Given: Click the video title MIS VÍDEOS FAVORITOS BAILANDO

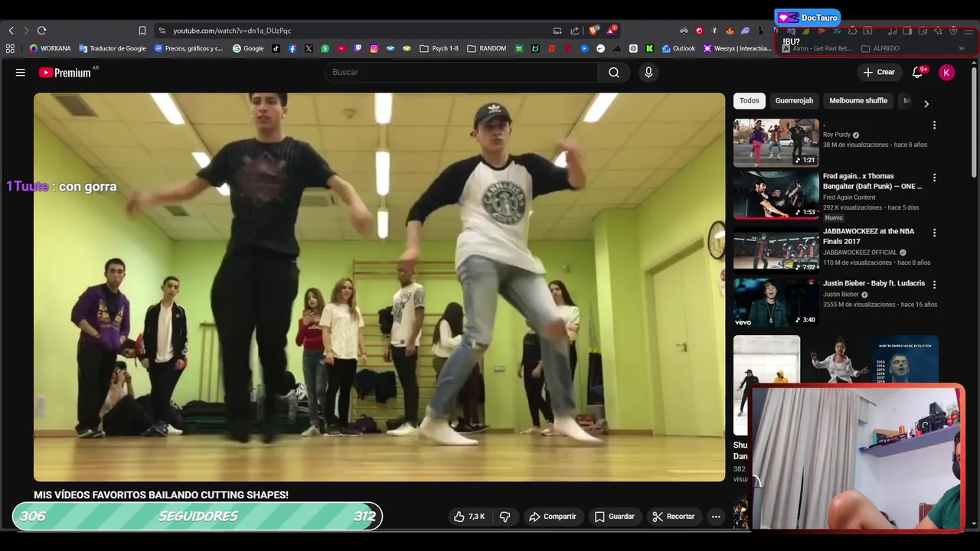Looking at the screenshot, I should click(161, 495).
